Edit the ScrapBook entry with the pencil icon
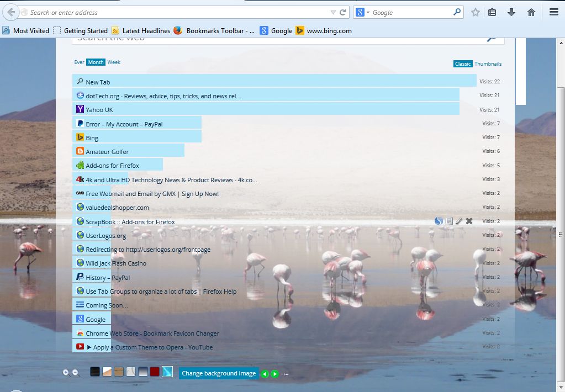Screen dimensions: 565x392 tap(459, 221)
